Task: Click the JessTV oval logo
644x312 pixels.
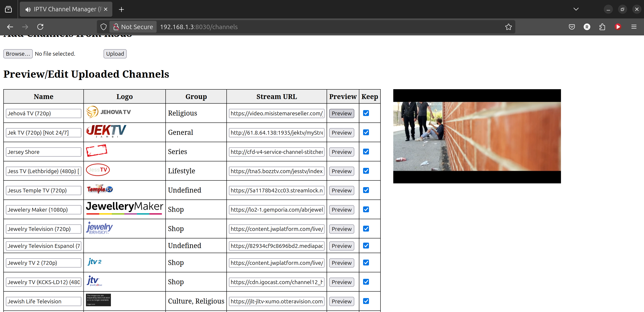Action: coord(98,170)
